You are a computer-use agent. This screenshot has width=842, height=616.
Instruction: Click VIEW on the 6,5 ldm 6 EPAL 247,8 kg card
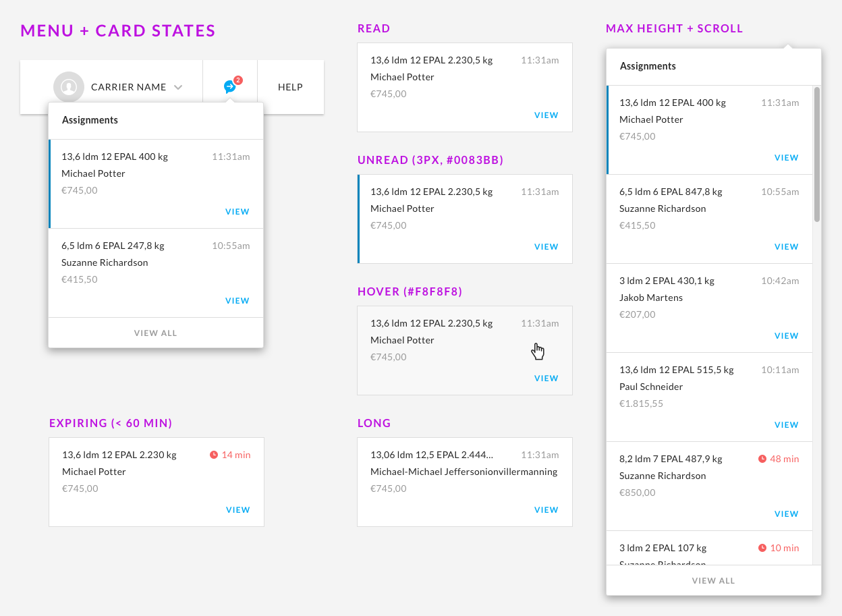pyautogui.click(x=237, y=301)
